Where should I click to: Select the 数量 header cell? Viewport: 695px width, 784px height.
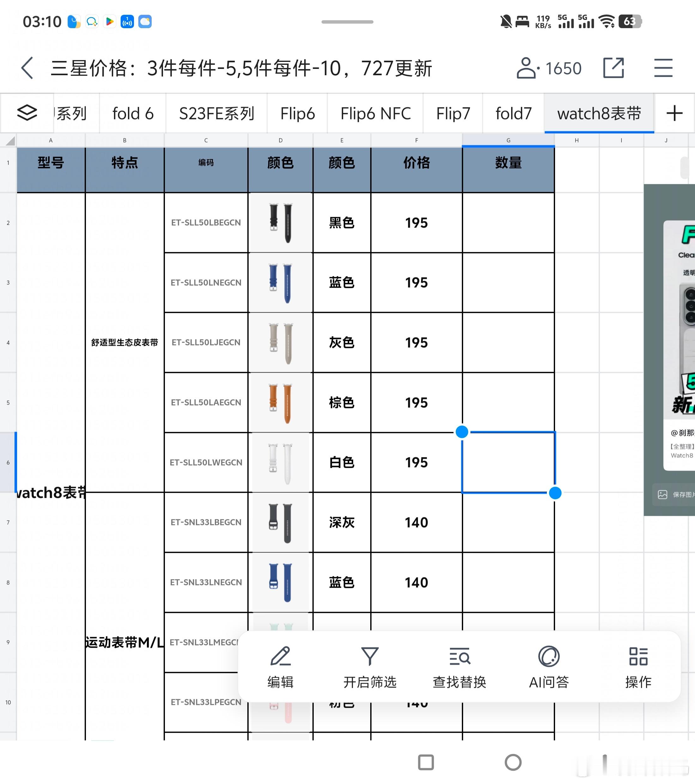click(508, 169)
